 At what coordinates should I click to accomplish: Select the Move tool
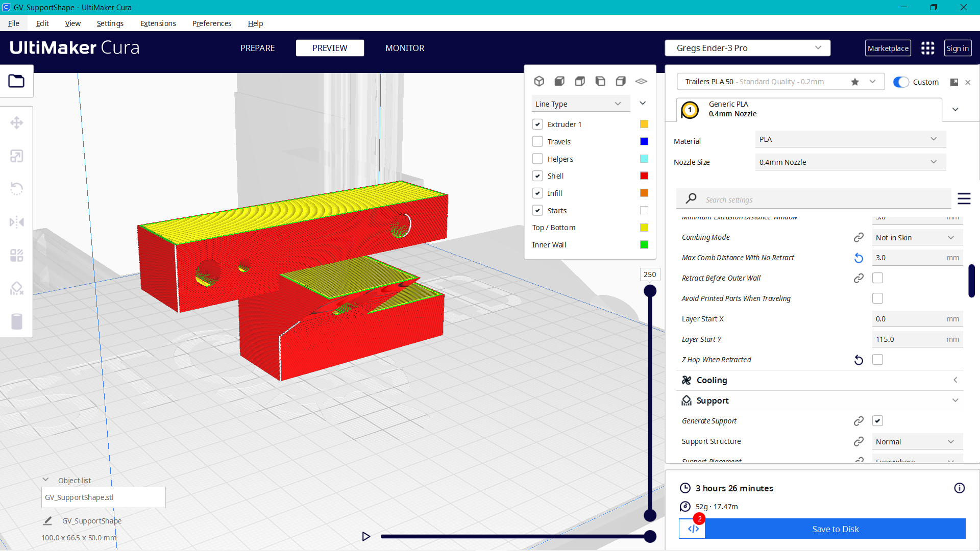coord(16,123)
